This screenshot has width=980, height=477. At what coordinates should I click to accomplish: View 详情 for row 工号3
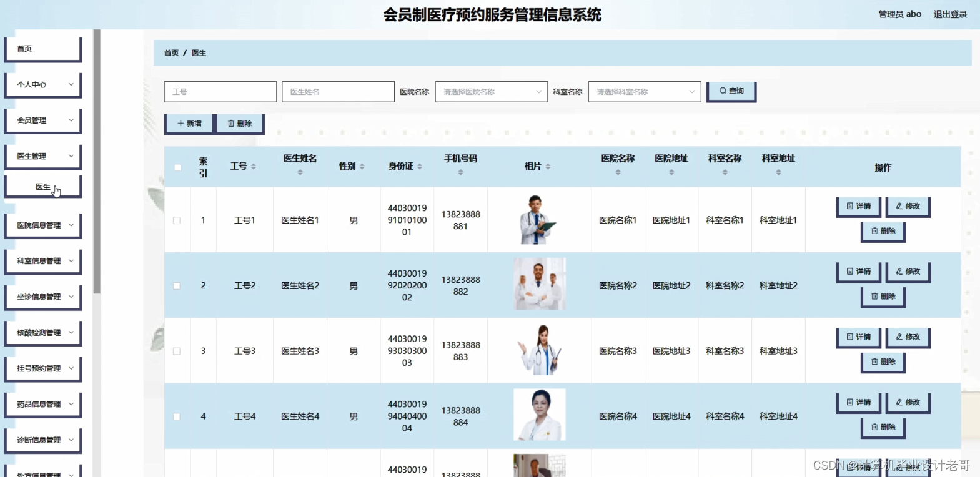pyautogui.click(x=859, y=337)
